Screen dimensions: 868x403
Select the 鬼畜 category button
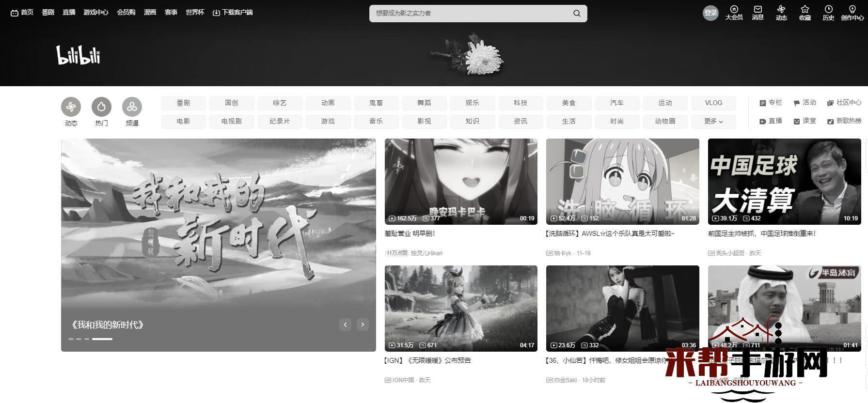click(376, 103)
